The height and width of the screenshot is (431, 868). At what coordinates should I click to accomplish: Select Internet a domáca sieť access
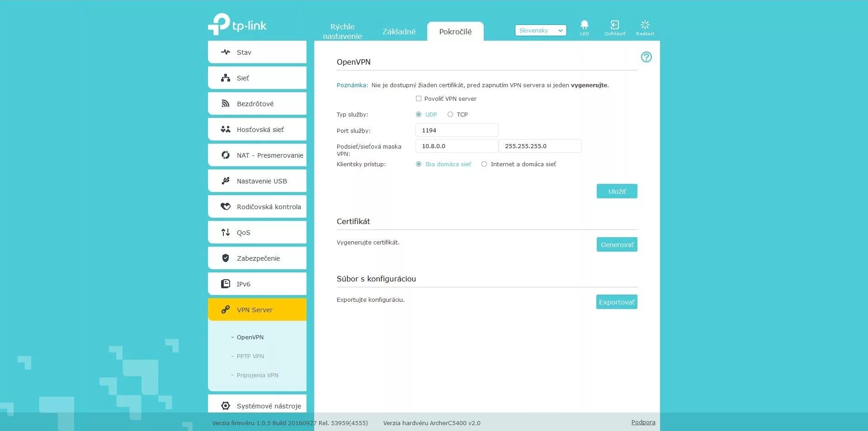pos(484,164)
